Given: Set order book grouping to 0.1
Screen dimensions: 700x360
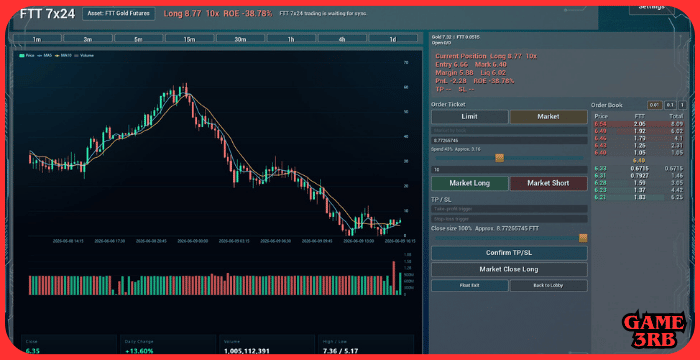Looking at the screenshot, I should [670, 105].
